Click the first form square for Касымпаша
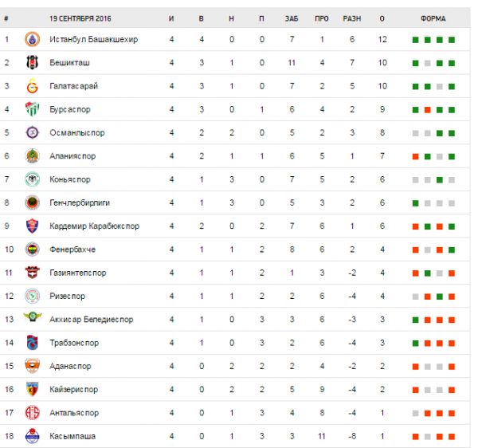The width and height of the screenshot is (478, 448). point(415,437)
